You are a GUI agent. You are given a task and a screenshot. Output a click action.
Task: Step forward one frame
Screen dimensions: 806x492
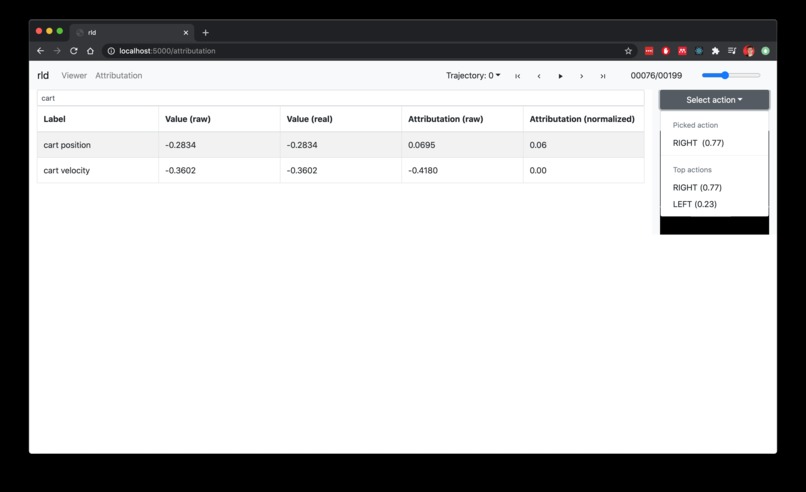(581, 76)
